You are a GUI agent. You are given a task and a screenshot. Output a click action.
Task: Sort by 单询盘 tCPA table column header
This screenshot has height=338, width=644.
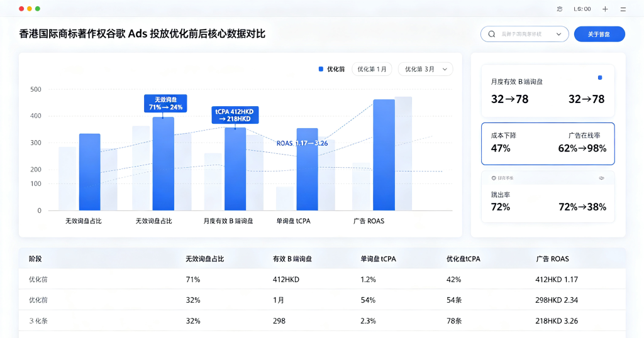pyautogui.click(x=378, y=259)
